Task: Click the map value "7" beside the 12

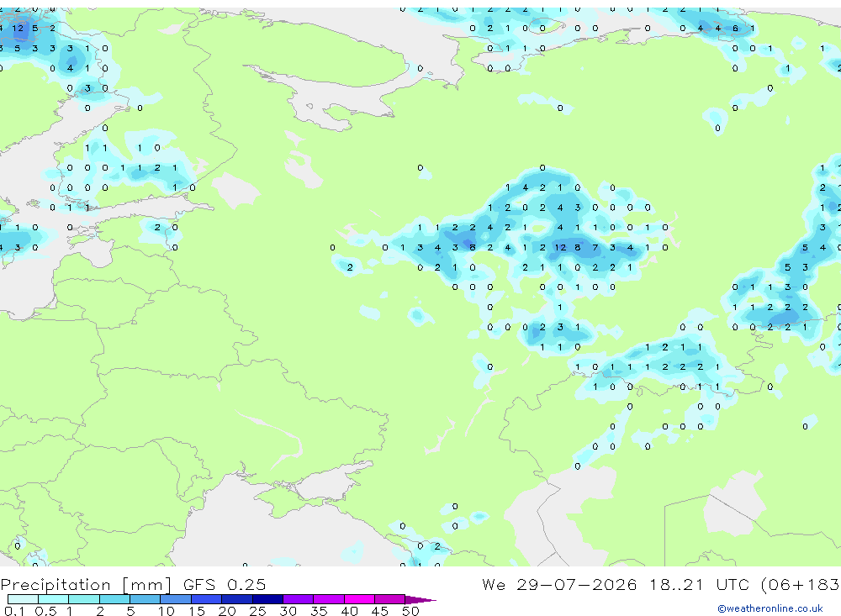Action: (595, 247)
